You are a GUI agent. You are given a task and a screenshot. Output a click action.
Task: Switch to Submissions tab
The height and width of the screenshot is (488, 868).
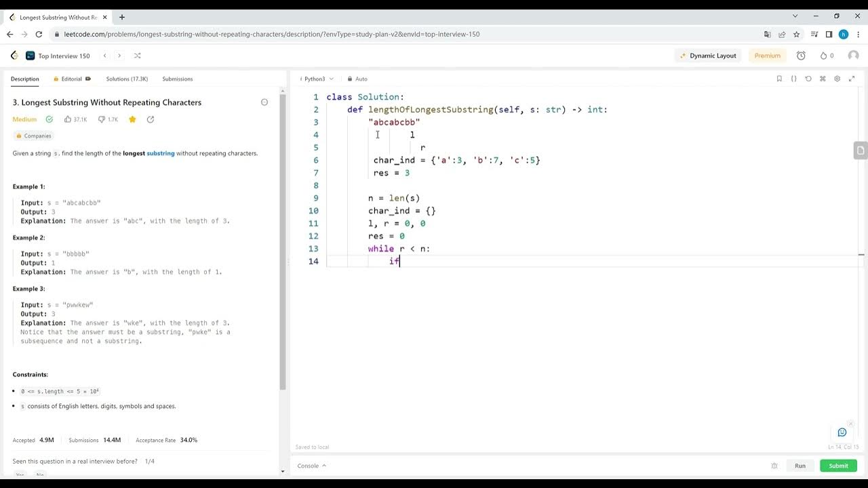tap(178, 79)
